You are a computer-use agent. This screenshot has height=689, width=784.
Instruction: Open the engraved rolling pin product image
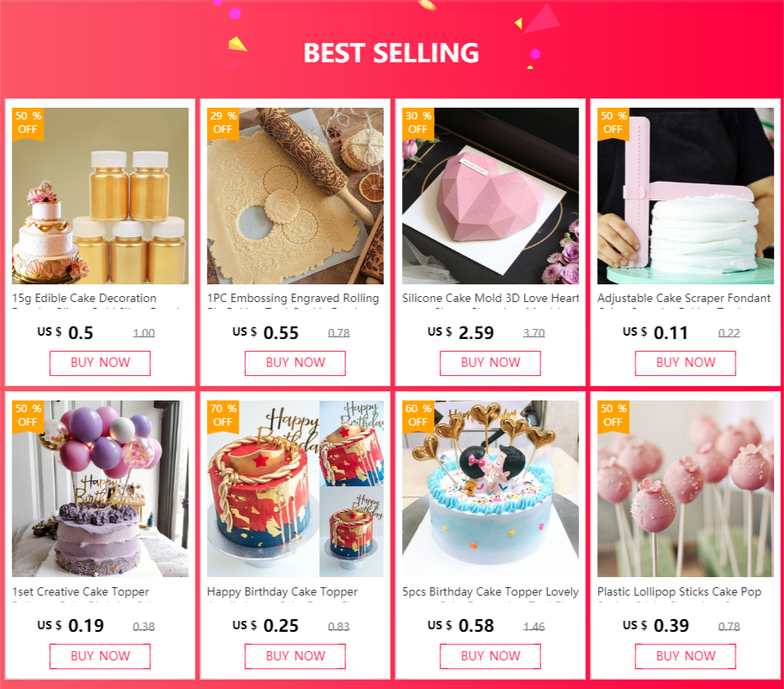click(295, 196)
